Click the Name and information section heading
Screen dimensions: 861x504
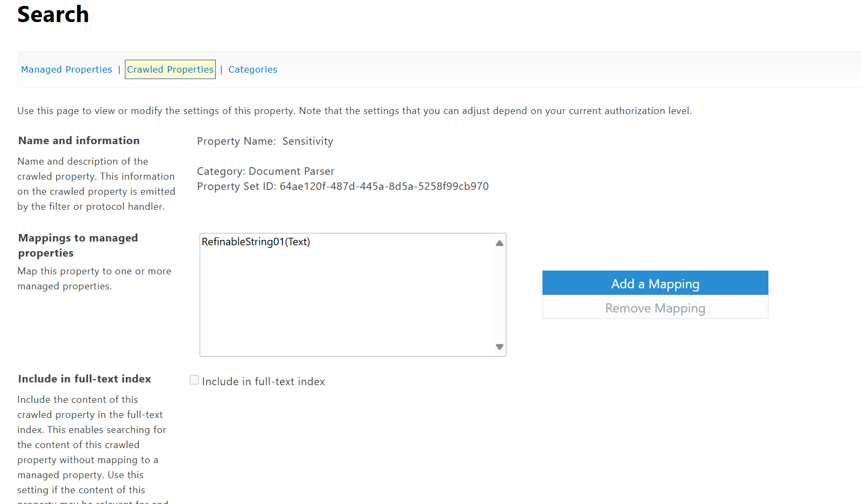coord(79,140)
